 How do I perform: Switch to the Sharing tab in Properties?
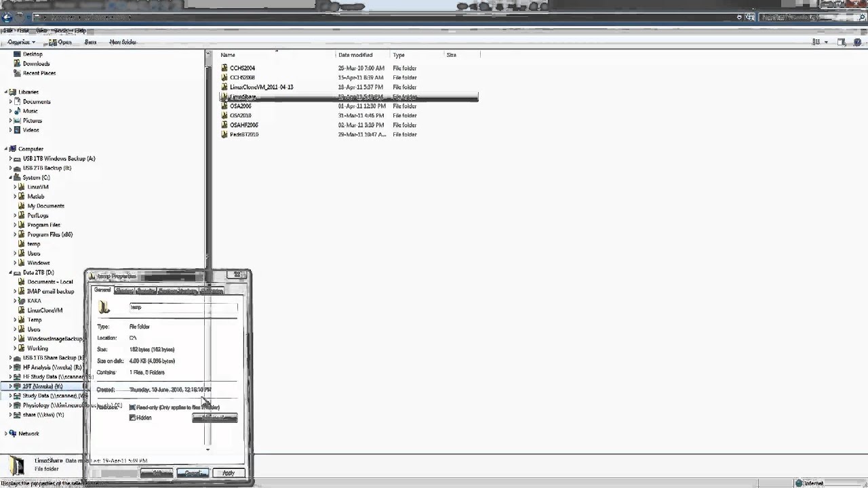click(x=124, y=291)
